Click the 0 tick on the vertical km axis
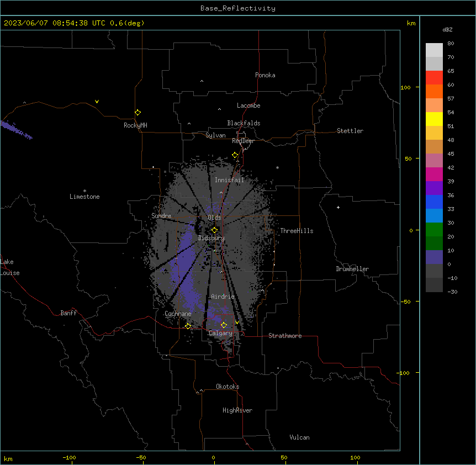The width and height of the screenshot is (476, 465). (x=411, y=230)
